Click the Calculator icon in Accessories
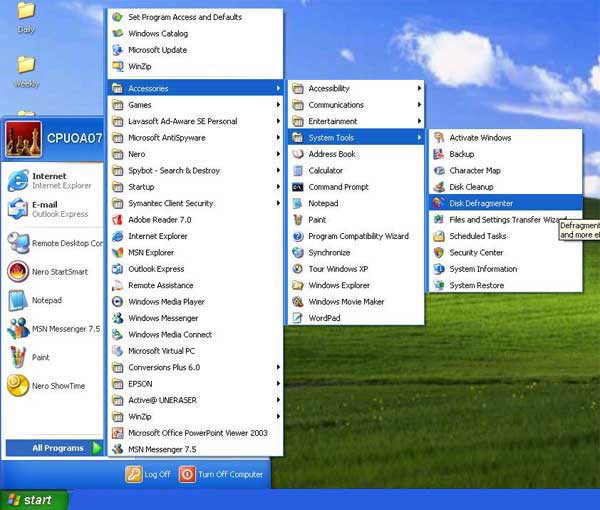This screenshot has height=510, width=600. point(297,170)
